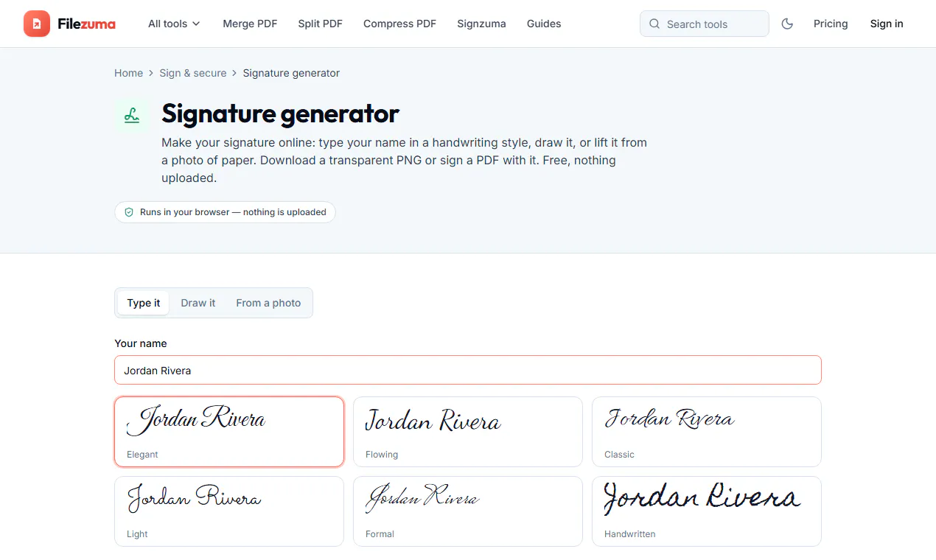Focus the Search tools field
This screenshot has width=936, height=560.
click(705, 24)
